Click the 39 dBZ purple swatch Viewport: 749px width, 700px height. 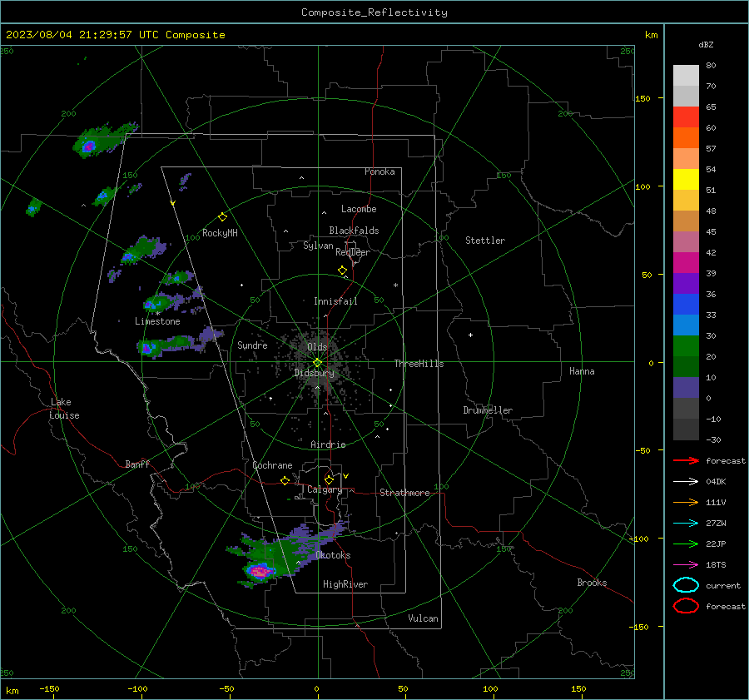tap(686, 283)
